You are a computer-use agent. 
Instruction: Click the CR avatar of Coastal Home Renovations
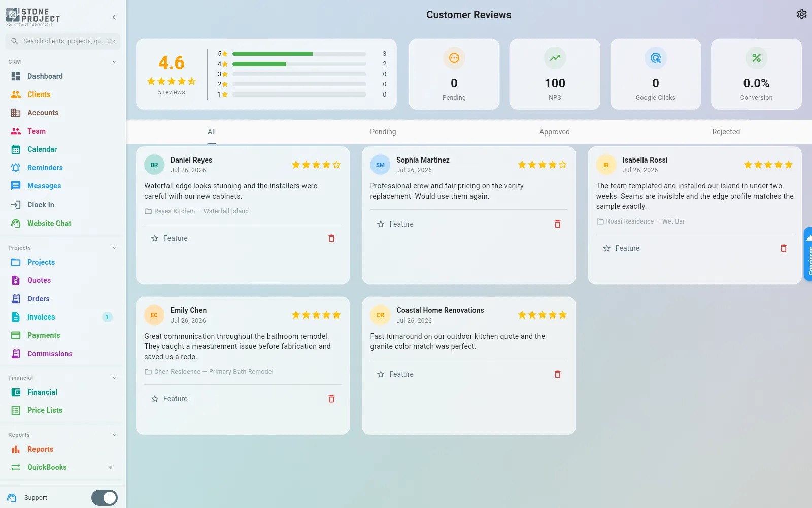point(380,315)
